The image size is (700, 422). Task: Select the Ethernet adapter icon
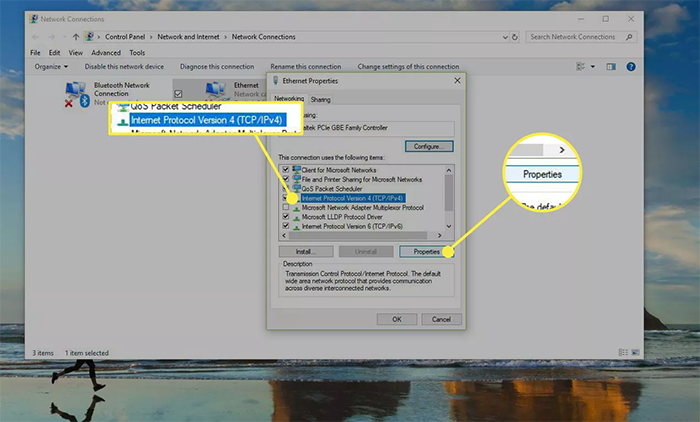click(216, 91)
